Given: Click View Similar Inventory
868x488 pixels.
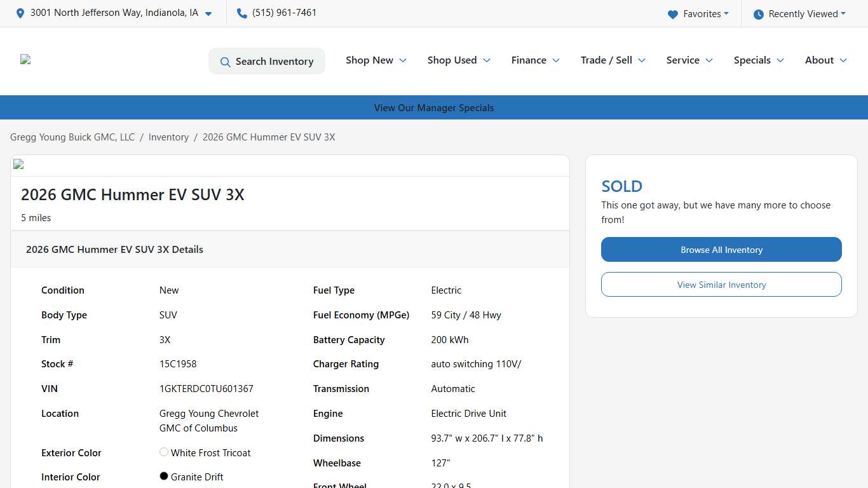Looking at the screenshot, I should (721, 284).
